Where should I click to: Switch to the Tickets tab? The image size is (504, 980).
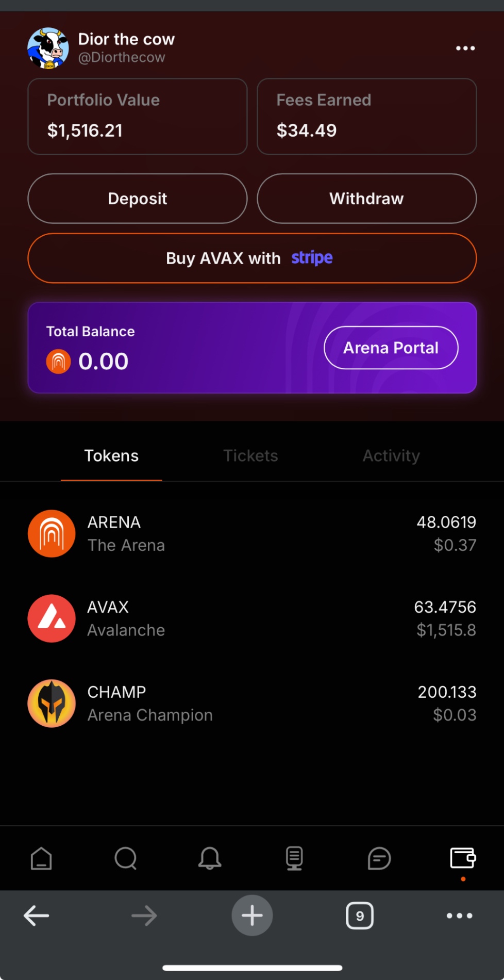tap(250, 455)
